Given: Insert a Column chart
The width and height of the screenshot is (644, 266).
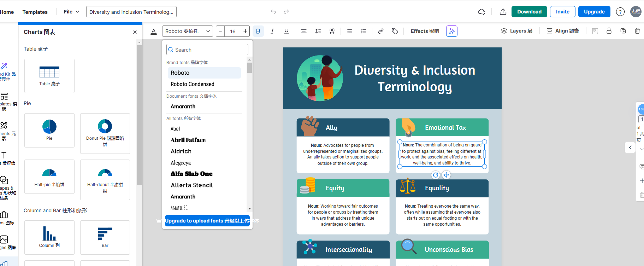Looking at the screenshot, I should (x=49, y=237).
